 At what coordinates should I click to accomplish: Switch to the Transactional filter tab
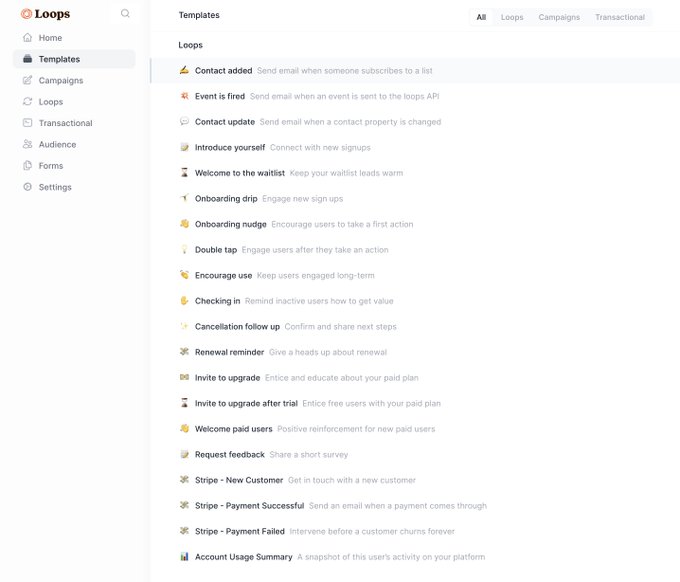[x=620, y=17]
